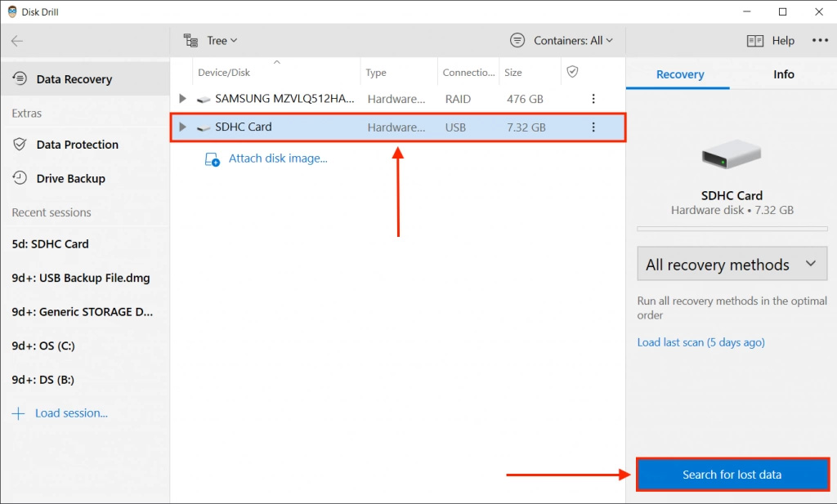
Task: Click the 7.32 GB size cell
Action: [526, 127]
